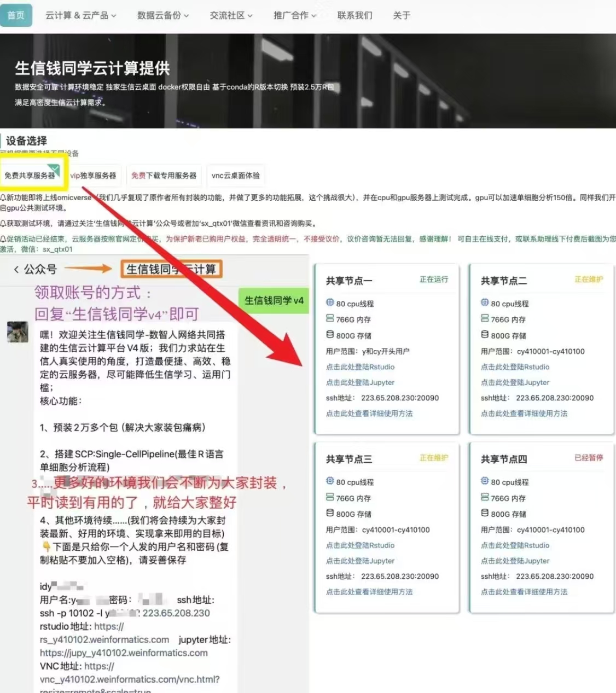Click the 设备选择 section heading
This screenshot has width=616, height=693.
pyautogui.click(x=26, y=141)
